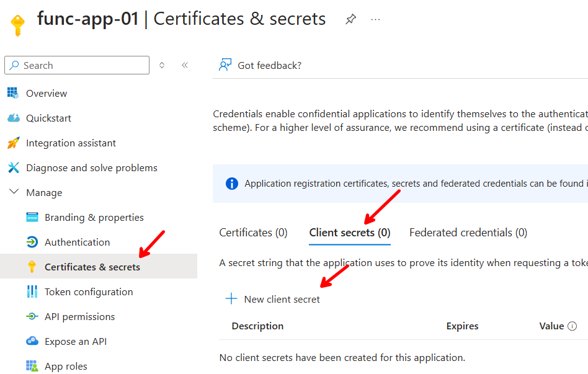This screenshot has height=374, width=588.
Task: Click the Branding & properties icon
Action: 32,217
